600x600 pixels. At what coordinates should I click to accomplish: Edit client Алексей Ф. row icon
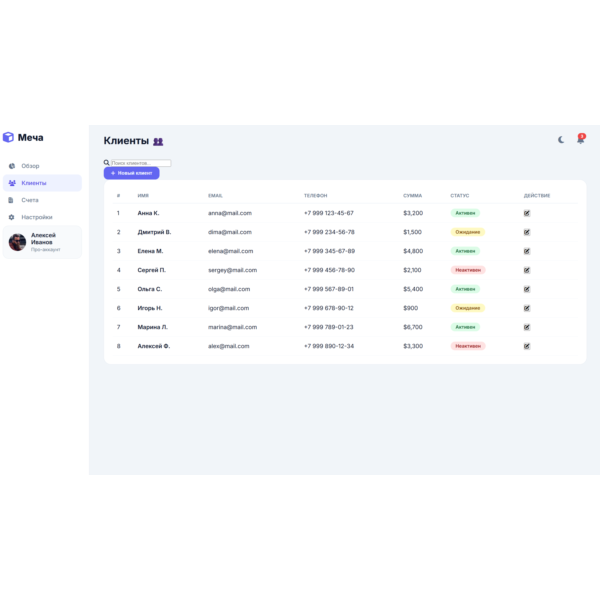527,346
